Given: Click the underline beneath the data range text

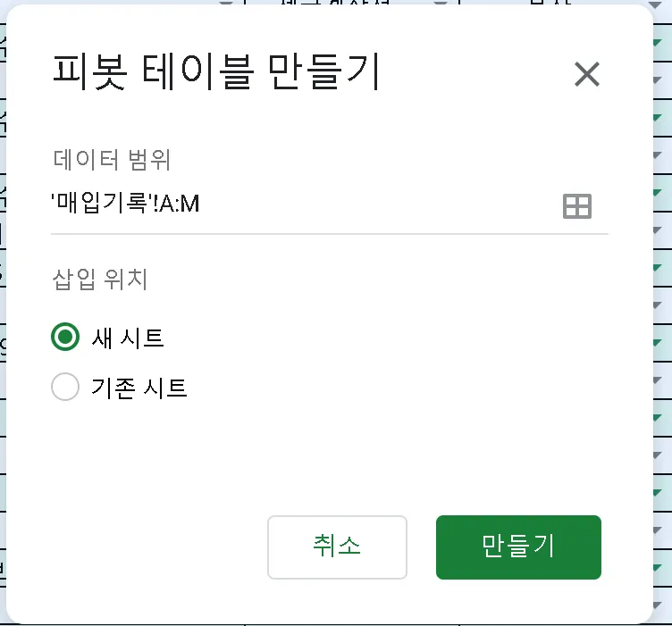Looking at the screenshot, I should coord(329,234).
